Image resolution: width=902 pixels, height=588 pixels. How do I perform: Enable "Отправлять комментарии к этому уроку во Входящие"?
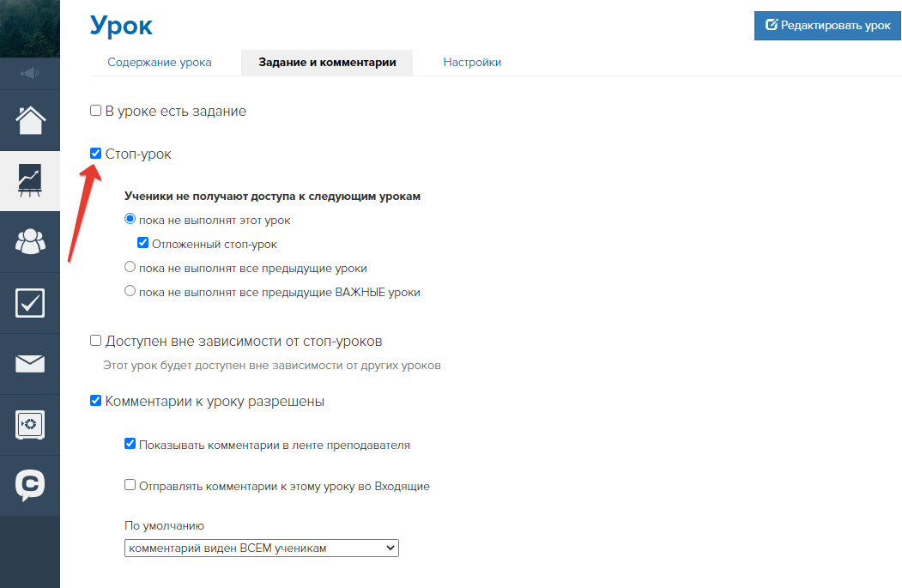click(x=130, y=485)
